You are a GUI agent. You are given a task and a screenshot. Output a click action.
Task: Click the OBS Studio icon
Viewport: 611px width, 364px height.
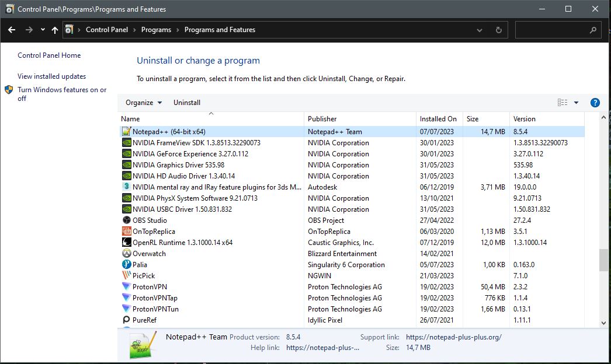pos(127,220)
